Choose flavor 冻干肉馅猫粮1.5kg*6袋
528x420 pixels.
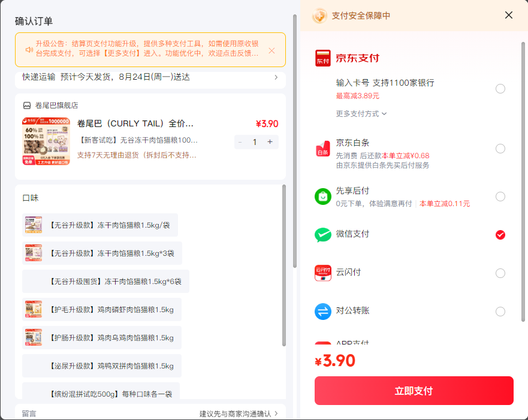(105, 282)
